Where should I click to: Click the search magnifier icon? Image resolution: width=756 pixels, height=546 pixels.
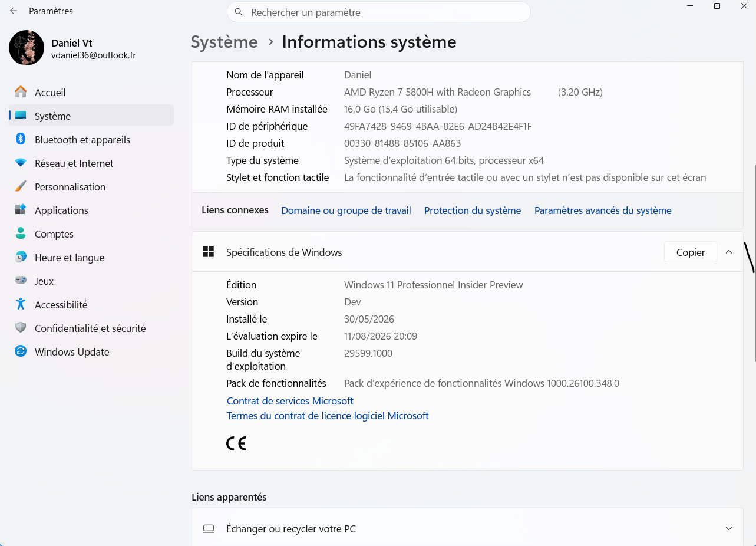pos(239,12)
